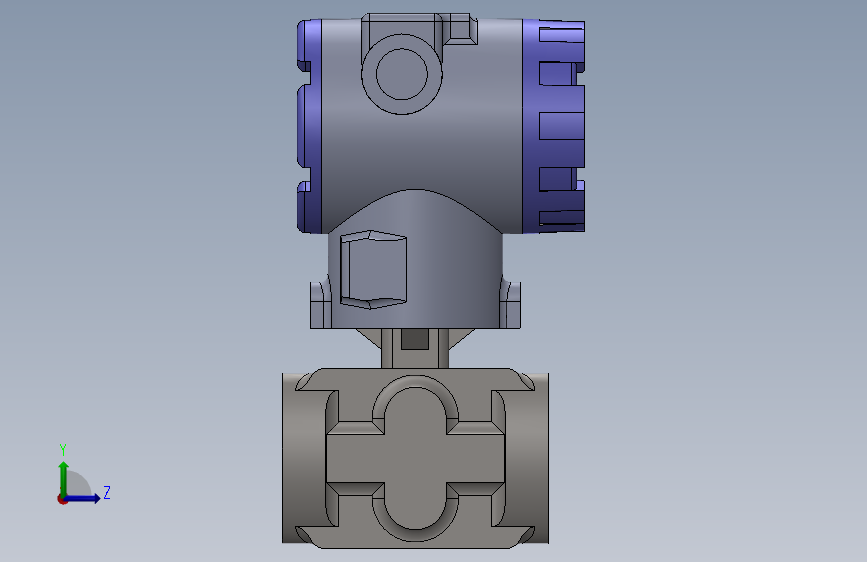867x562 pixels.
Task: Select the small rectangular boss on housing top
Action: (460, 29)
